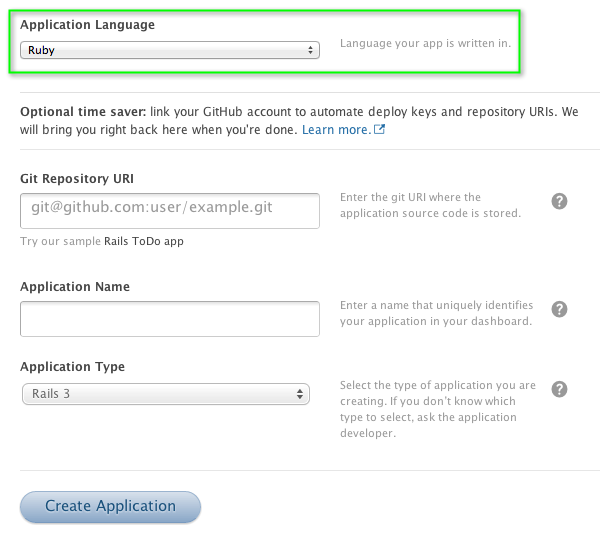Select the Application Name field label

pyautogui.click(x=75, y=286)
